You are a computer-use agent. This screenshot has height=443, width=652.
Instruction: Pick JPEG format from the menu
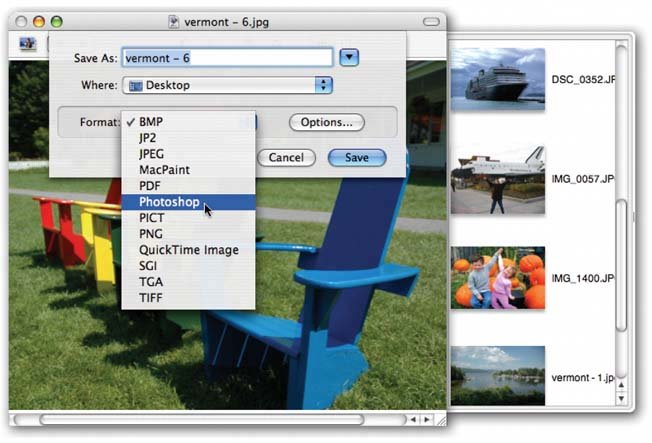pyautogui.click(x=188, y=154)
